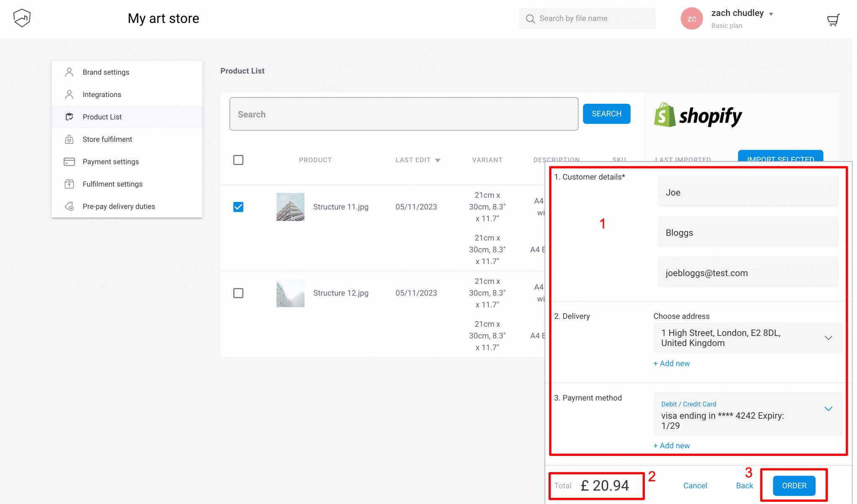Click the Structure 12.jpg thumbnail

pyautogui.click(x=290, y=293)
